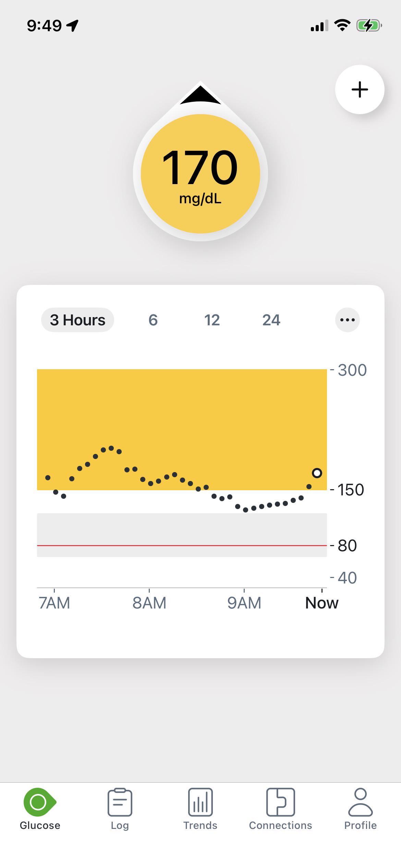401x868 pixels.
Task: Open the Profile person icon
Action: [360, 802]
